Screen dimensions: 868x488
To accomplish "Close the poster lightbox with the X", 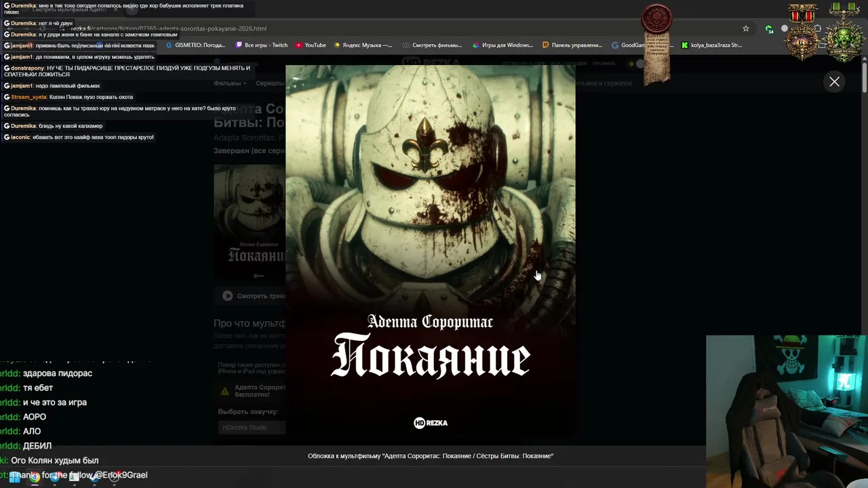I will pyautogui.click(x=834, y=82).
